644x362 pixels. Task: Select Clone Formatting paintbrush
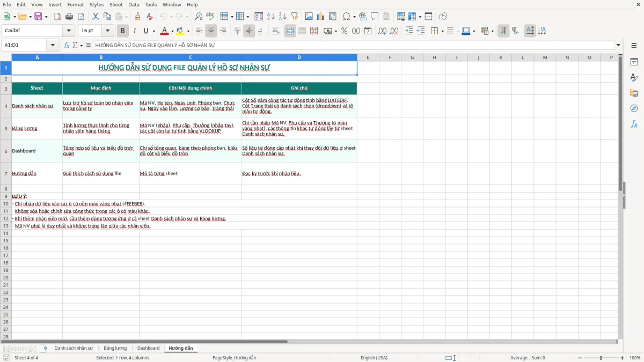click(x=138, y=17)
